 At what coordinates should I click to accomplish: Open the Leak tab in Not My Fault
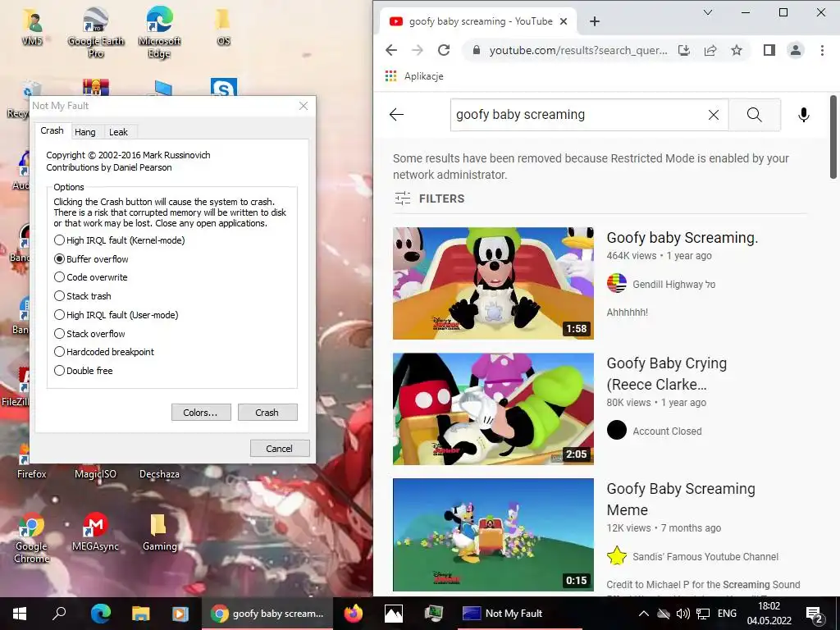pyautogui.click(x=118, y=132)
